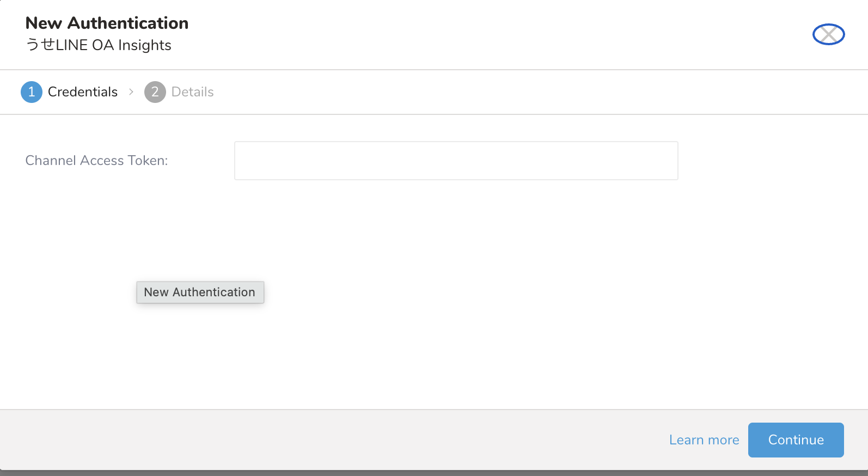Close the New Authentication dialog
Image resolution: width=868 pixels, height=476 pixels.
pos(828,35)
